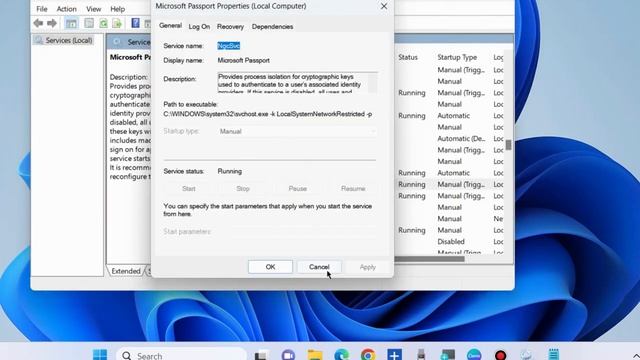Image resolution: width=640 pixels, height=360 pixels.
Task: Click the services list vertical scrollbar thumb
Action: pyautogui.click(x=508, y=145)
